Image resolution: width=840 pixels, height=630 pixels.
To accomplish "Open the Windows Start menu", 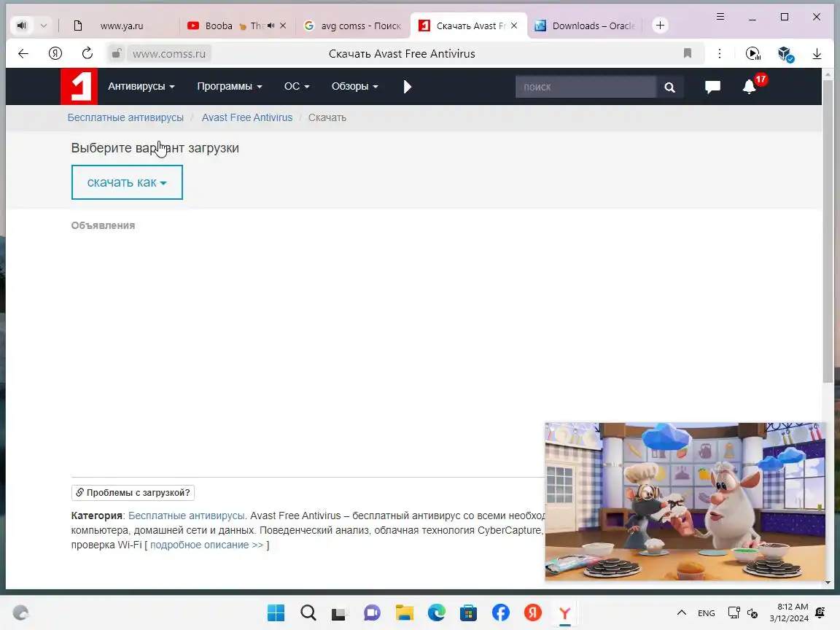I will click(x=276, y=612).
